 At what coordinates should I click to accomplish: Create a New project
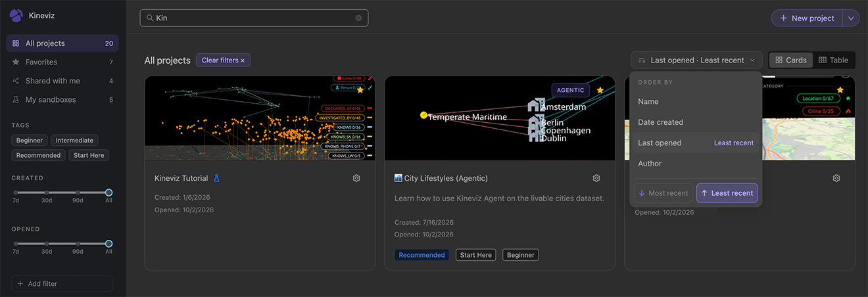pos(807,18)
